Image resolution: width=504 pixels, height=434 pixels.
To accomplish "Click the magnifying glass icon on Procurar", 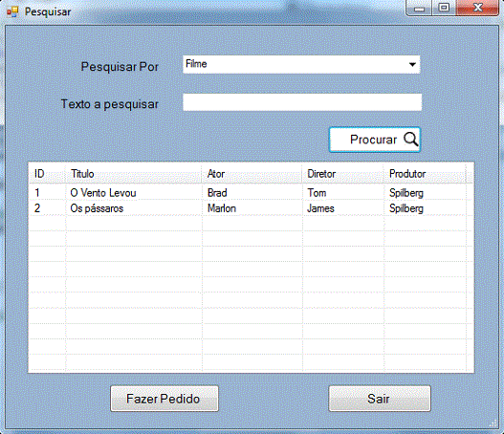I will point(411,140).
